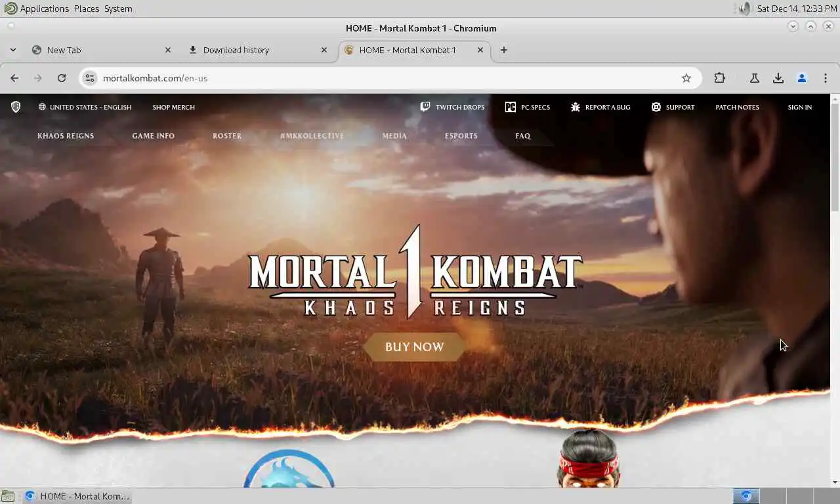Click the PC Specs icon

pyautogui.click(x=511, y=107)
